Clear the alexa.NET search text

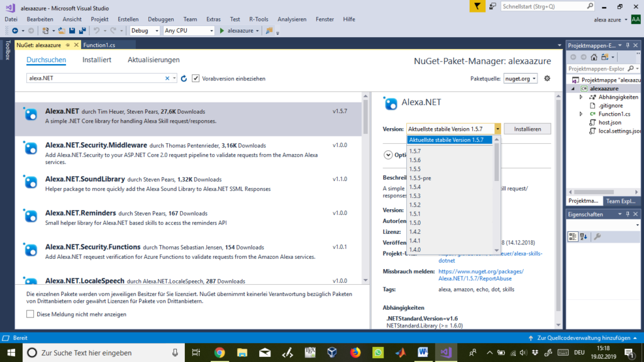(x=167, y=79)
